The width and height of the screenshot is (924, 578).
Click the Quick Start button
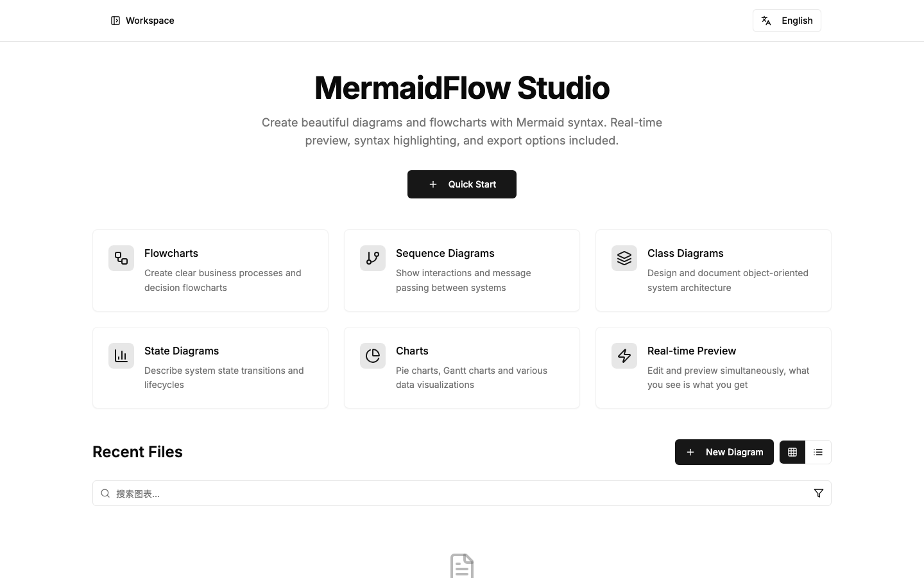[462, 184]
